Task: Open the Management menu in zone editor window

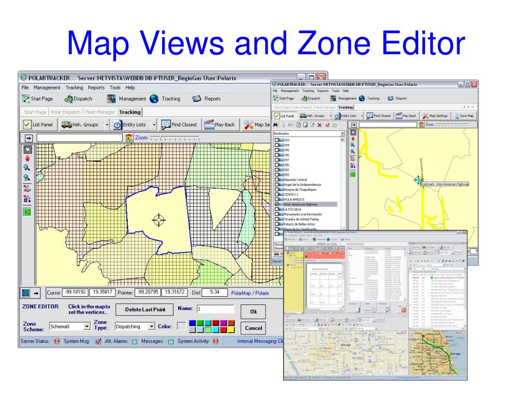Action: tap(47, 87)
